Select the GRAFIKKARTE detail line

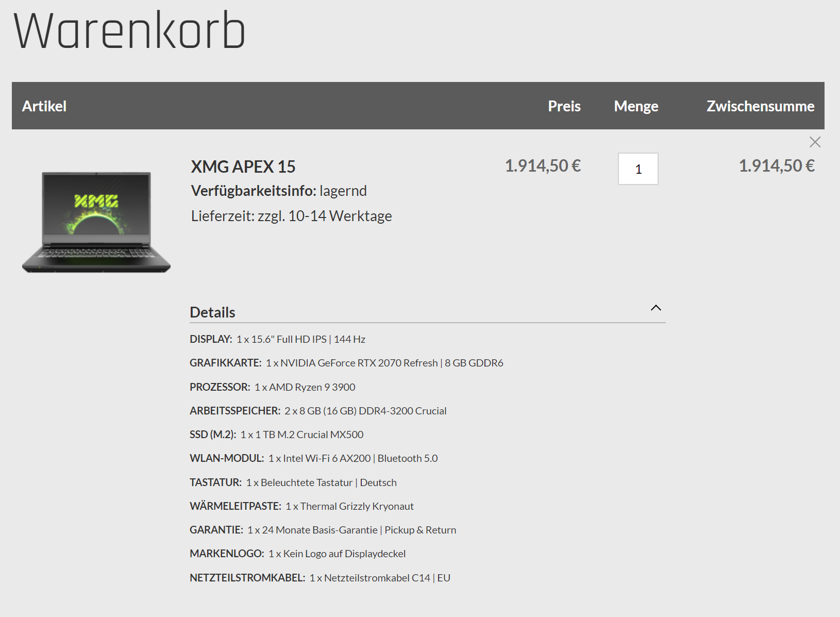(x=346, y=363)
